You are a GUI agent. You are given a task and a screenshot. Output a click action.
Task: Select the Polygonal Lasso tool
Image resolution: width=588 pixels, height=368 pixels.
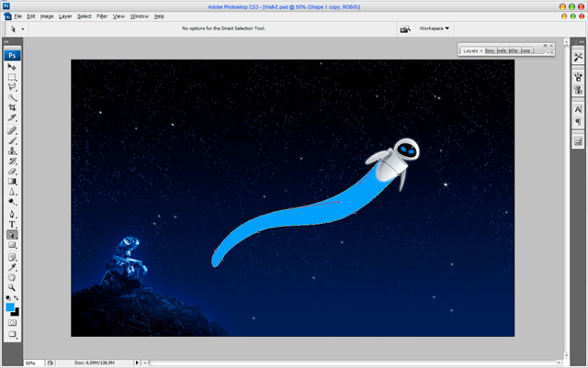(x=12, y=87)
